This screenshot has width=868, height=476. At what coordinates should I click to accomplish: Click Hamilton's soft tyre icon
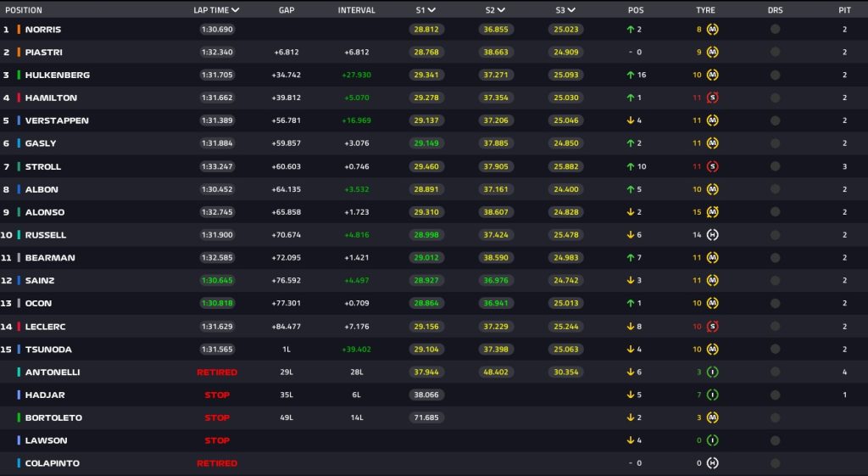(x=713, y=98)
